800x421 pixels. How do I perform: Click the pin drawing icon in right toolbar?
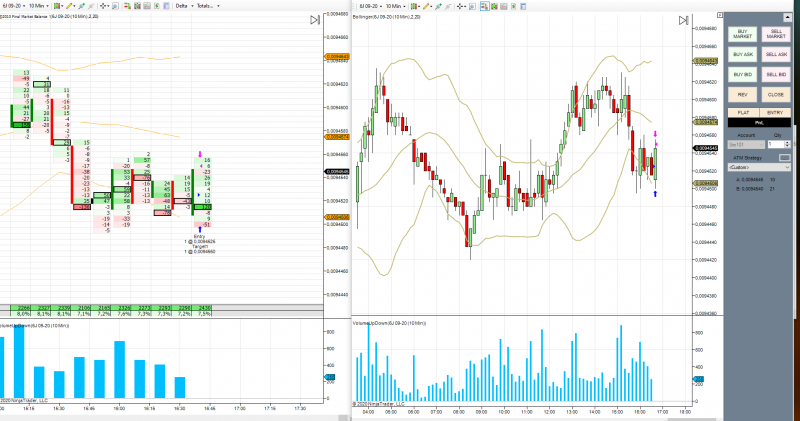tap(439, 6)
